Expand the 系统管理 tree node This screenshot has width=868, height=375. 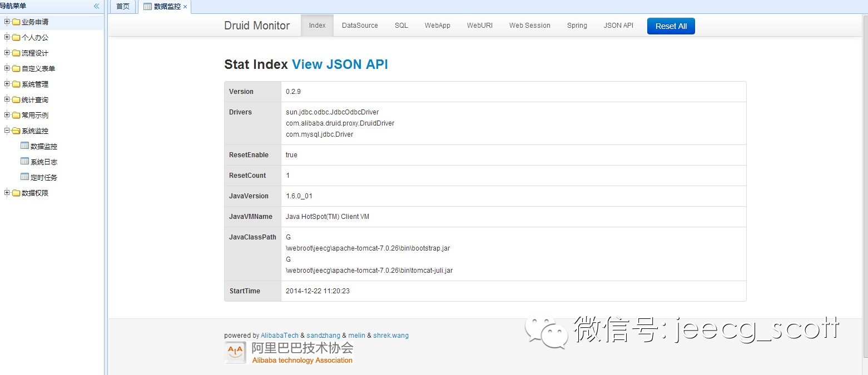pos(7,84)
